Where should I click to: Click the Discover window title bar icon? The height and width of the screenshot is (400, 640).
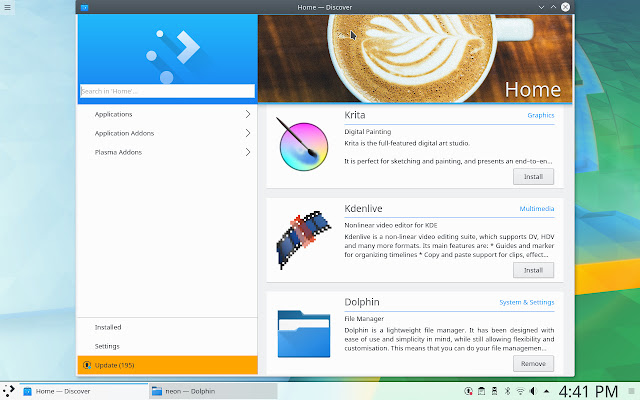tap(84, 7)
